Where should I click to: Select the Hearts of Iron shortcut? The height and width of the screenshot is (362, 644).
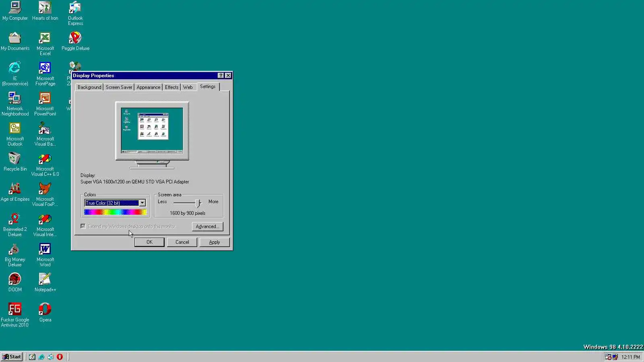[x=45, y=11]
